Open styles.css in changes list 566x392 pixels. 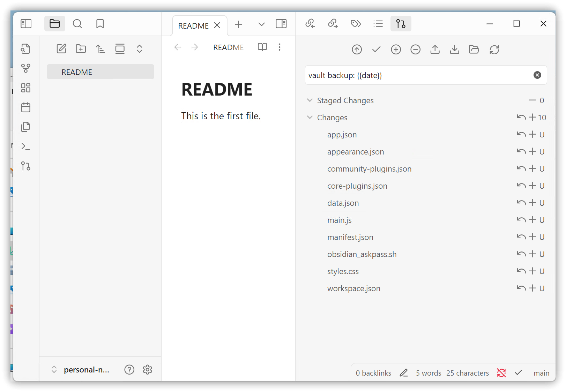(x=343, y=271)
